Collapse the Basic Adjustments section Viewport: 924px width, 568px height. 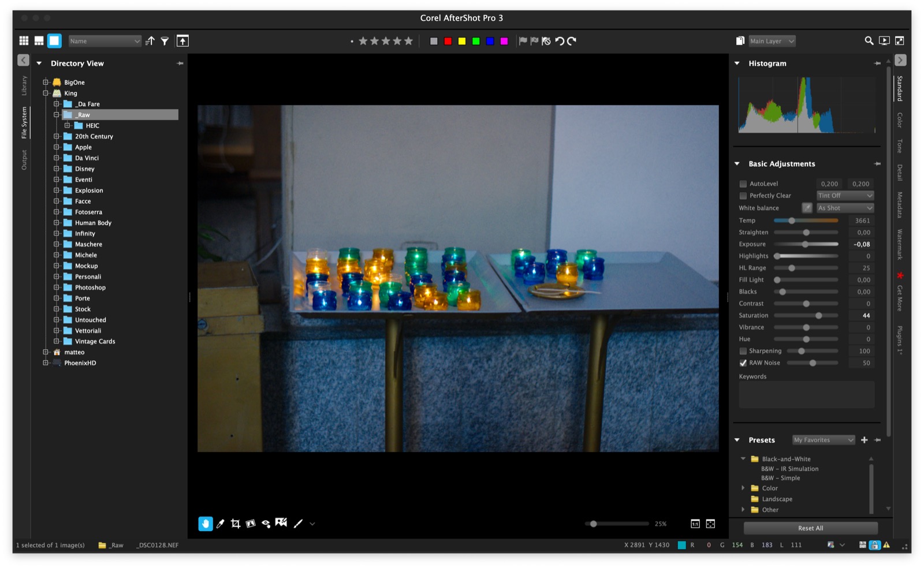(x=737, y=164)
